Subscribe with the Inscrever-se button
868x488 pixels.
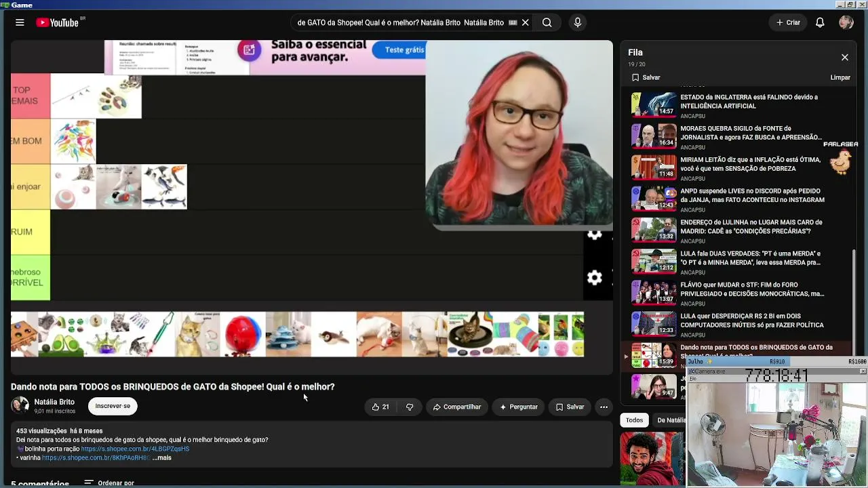[x=113, y=406]
